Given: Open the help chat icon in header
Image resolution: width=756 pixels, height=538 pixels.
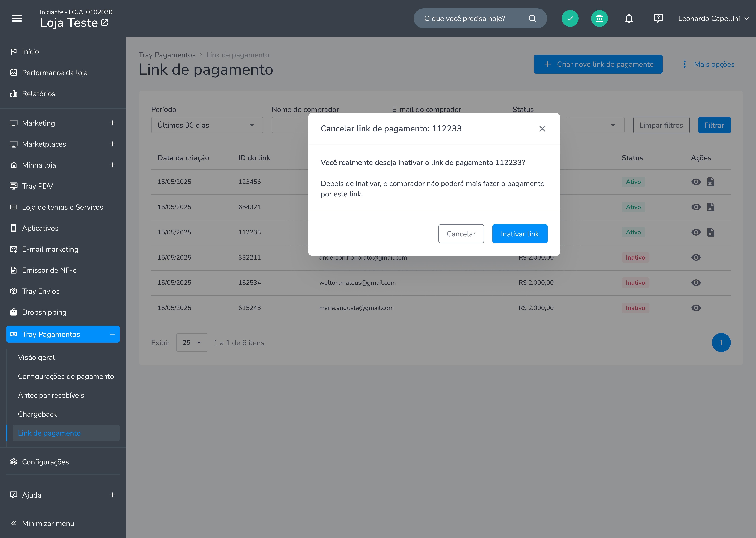Looking at the screenshot, I should (x=658, y=19).
